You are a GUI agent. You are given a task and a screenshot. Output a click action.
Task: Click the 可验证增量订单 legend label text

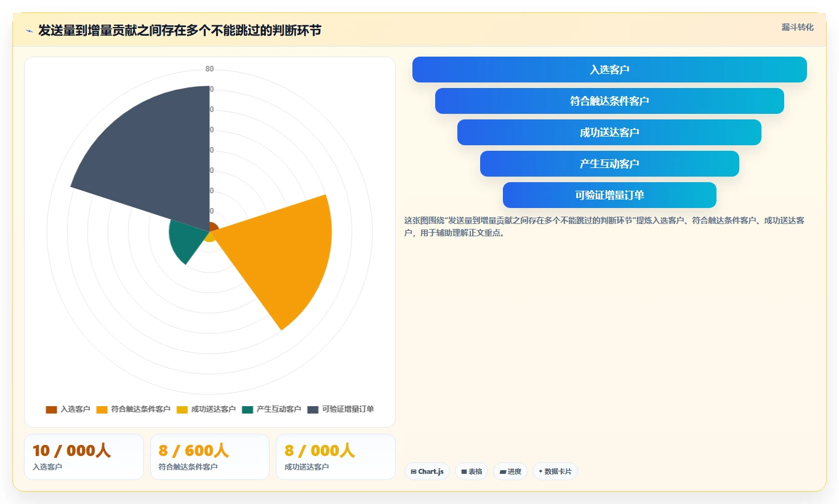[348, 409]
